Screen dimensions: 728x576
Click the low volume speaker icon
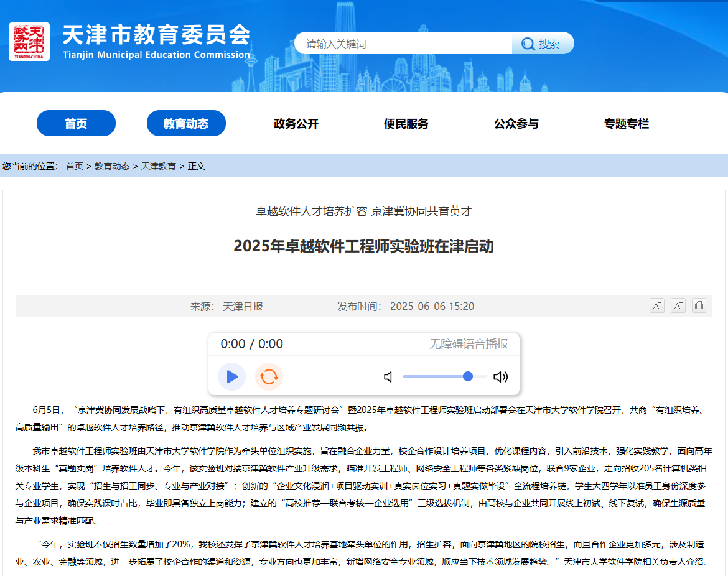pyautogui.click(x=388, y=376)
